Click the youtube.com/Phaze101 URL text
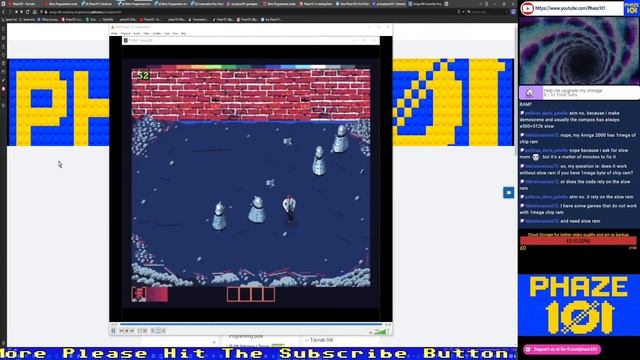The height and width of the screenshot is (360, 640). [570, 8]
